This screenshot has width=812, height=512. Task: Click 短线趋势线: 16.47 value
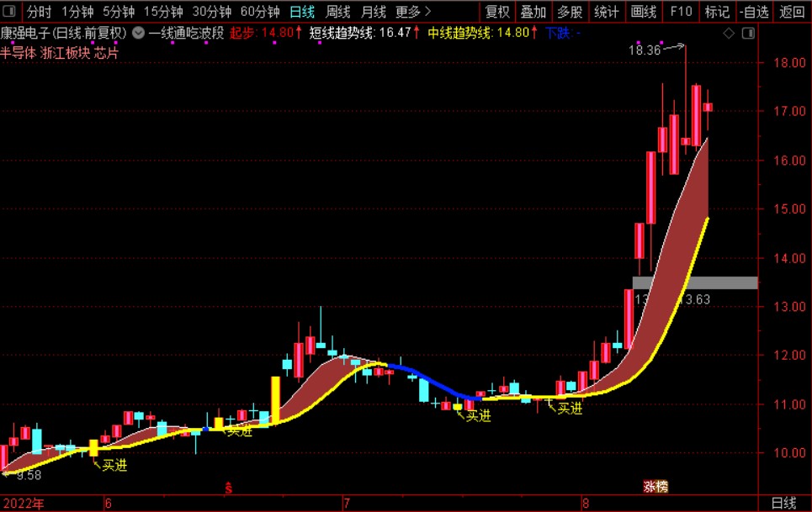364,33
